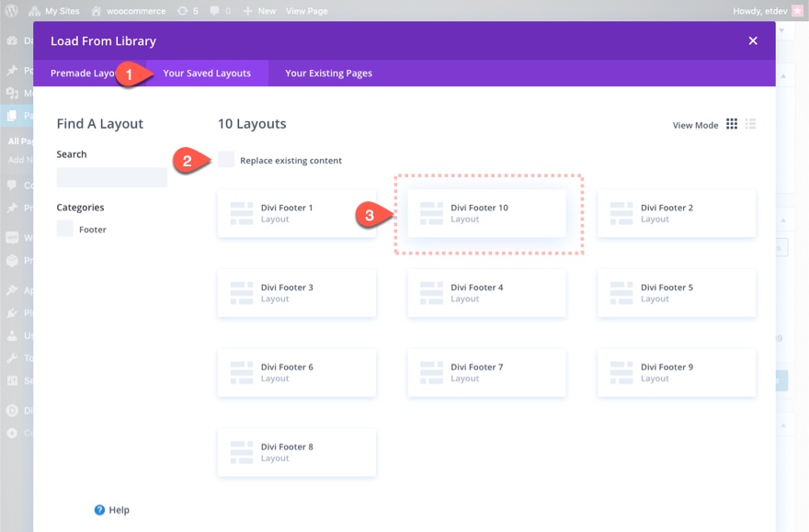Load the Divi Footer 4 layout
This screenshot has height=532, width=809.
coord(486,293)
